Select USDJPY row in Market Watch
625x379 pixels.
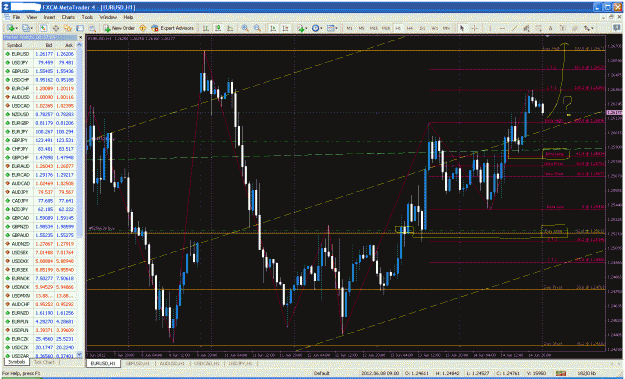(x=40, y=63)
